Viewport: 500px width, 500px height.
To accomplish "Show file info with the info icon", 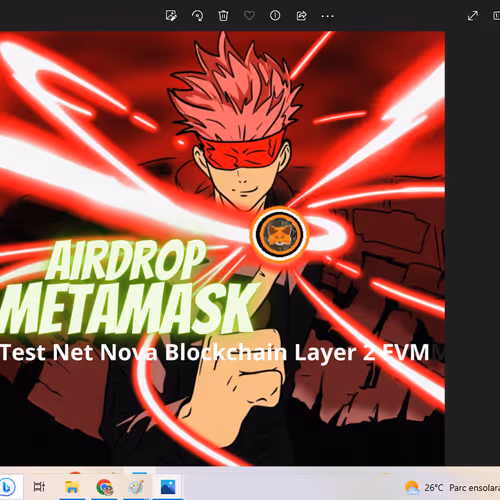I will [x=275, y=15].
